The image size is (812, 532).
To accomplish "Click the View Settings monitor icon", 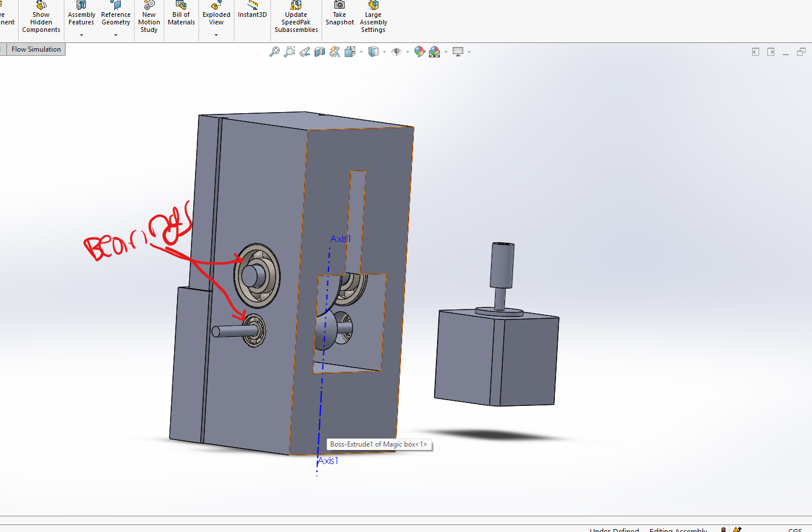I will pyautogui.click(x=458, y=52).
